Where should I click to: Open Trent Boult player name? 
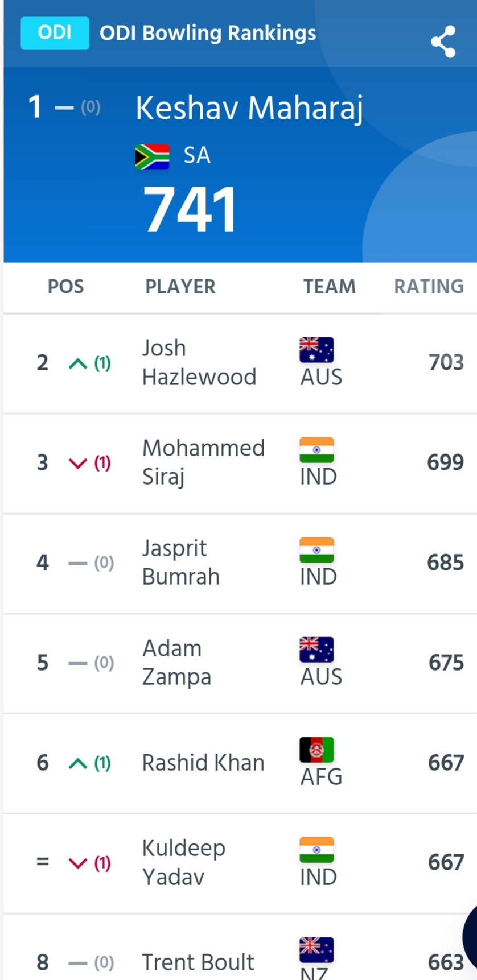pyautogui.click(x=198, y=962)
